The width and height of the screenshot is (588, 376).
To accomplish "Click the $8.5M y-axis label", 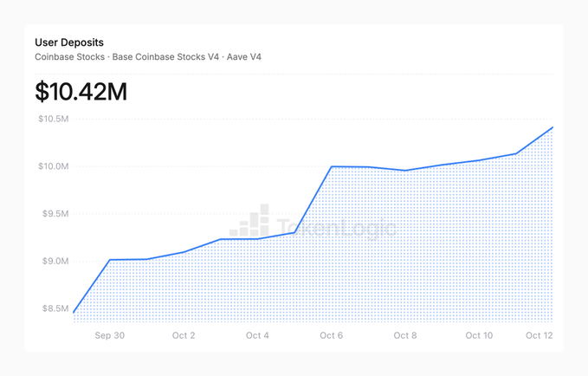I will pyautogui.click(x=55, y=308).
